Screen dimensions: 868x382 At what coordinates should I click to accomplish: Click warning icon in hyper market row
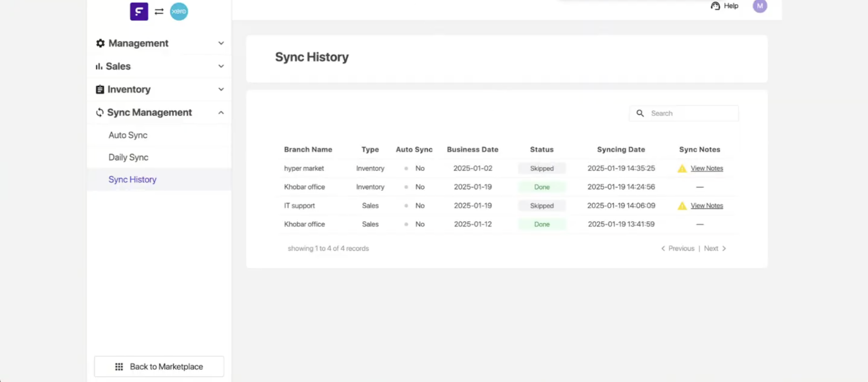[682, 169]
